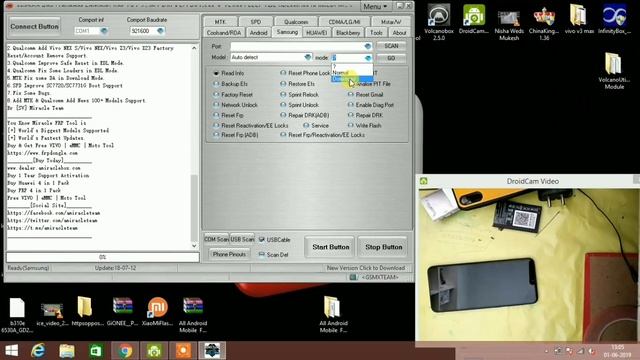The width and height of the screenshot is (640, 360).
Task: Click the log panel vertical scrollbar thumb
Action: click(194, 208)
